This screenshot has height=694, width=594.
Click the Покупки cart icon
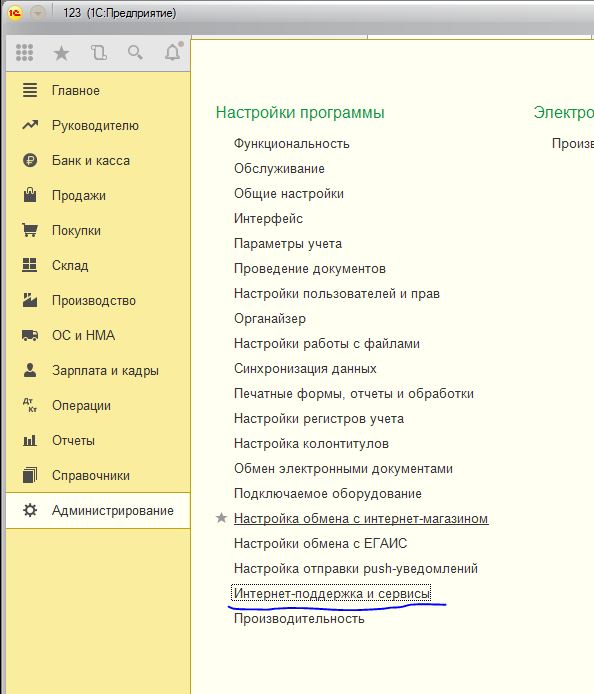pos(30,230)
